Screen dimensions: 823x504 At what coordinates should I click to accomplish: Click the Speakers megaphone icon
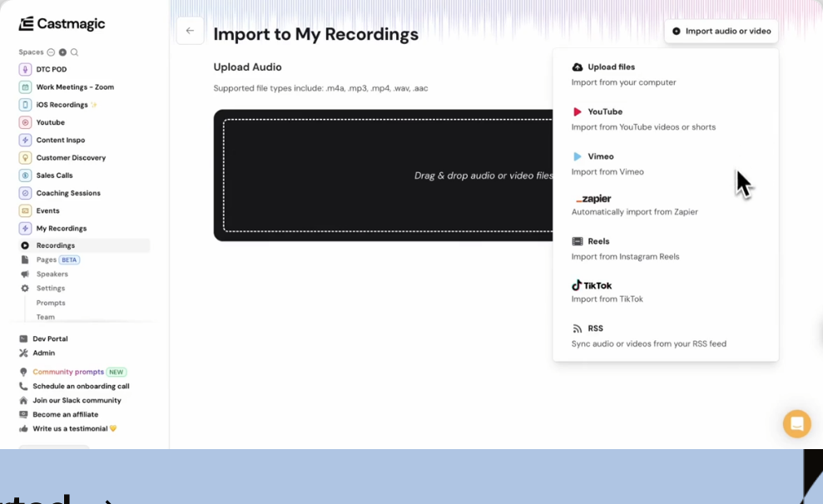pos(25,274)
